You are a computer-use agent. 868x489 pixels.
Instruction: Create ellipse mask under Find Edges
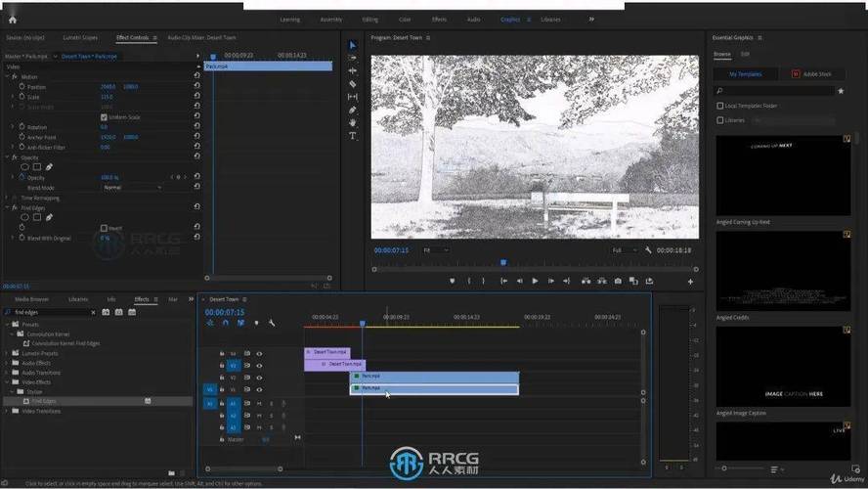(25, 217)
